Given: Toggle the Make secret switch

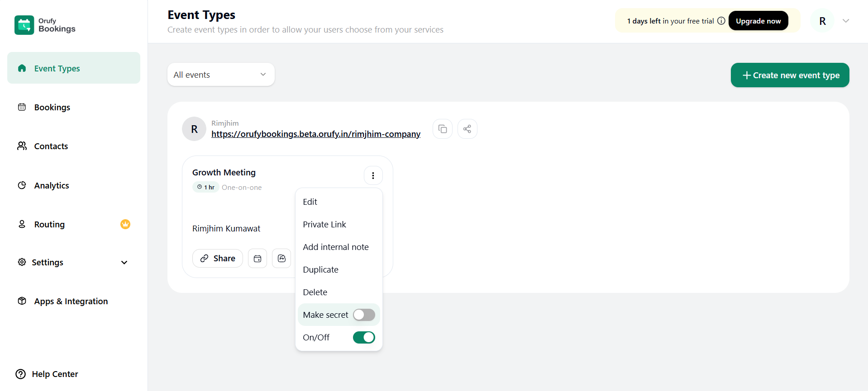Looking at the screenshot, I should click(364, 315).
